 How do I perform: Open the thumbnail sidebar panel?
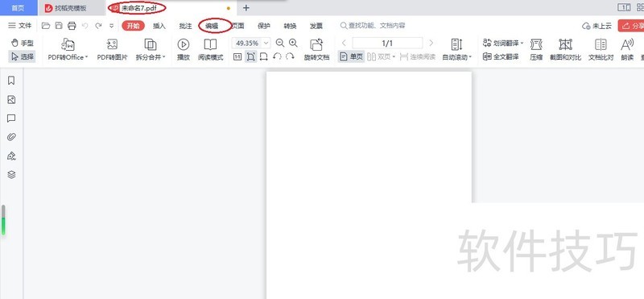coord(11,99)
